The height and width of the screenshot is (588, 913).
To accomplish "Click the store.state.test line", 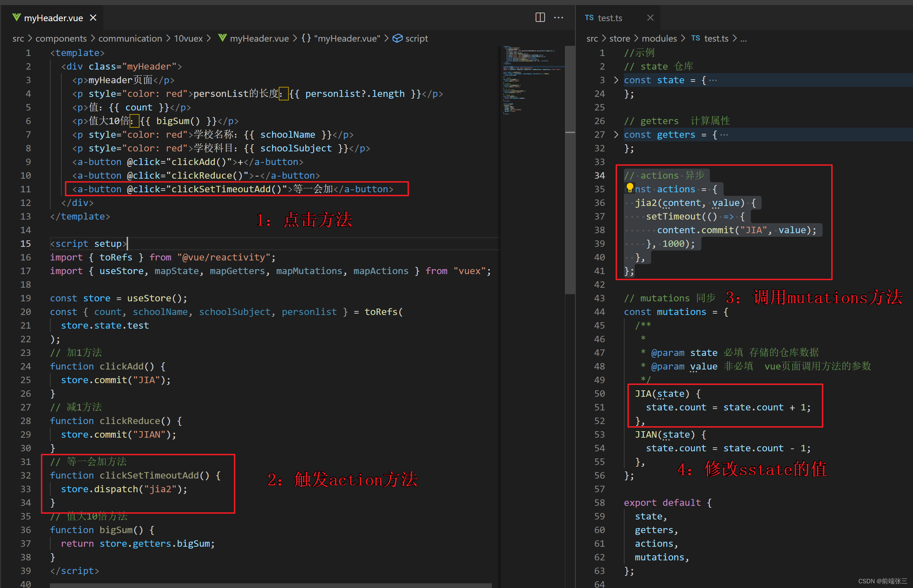I will 105,326.
